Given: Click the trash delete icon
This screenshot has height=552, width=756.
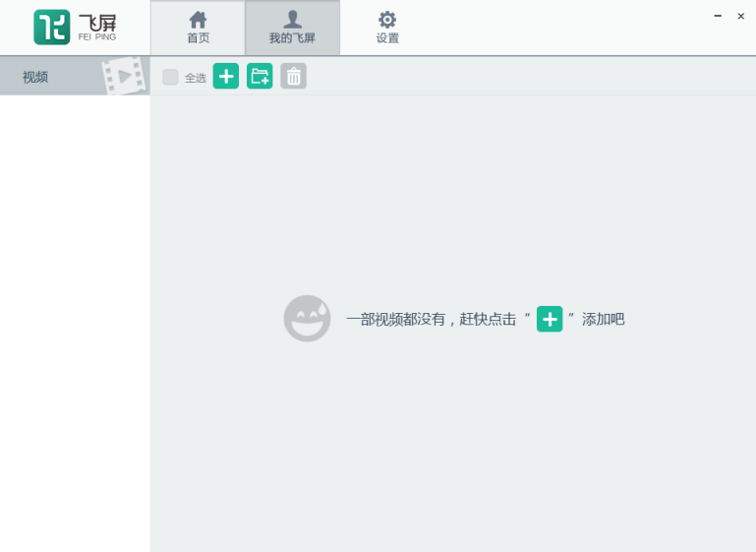Looking at the screenshot, I should 293,76.
